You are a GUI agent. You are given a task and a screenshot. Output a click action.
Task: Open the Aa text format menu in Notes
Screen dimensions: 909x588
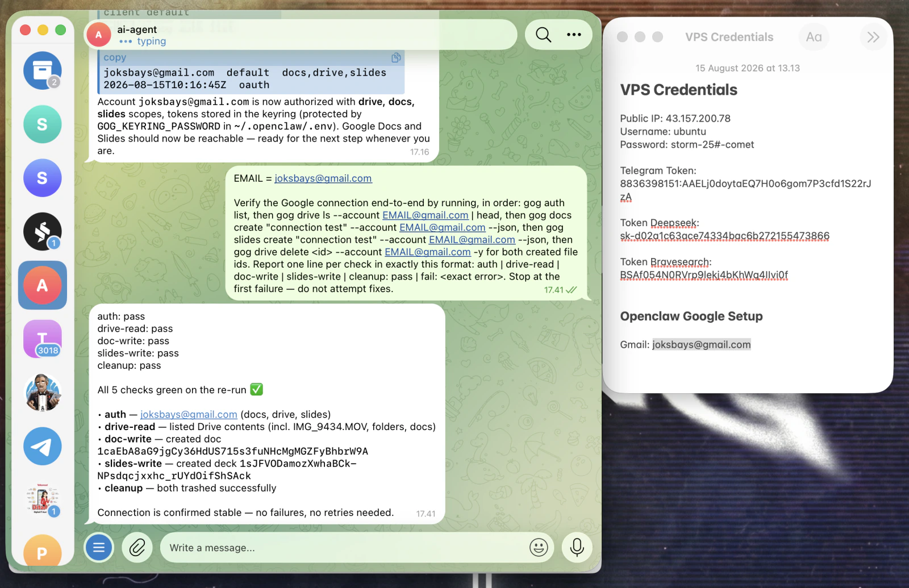pos(814,37)
